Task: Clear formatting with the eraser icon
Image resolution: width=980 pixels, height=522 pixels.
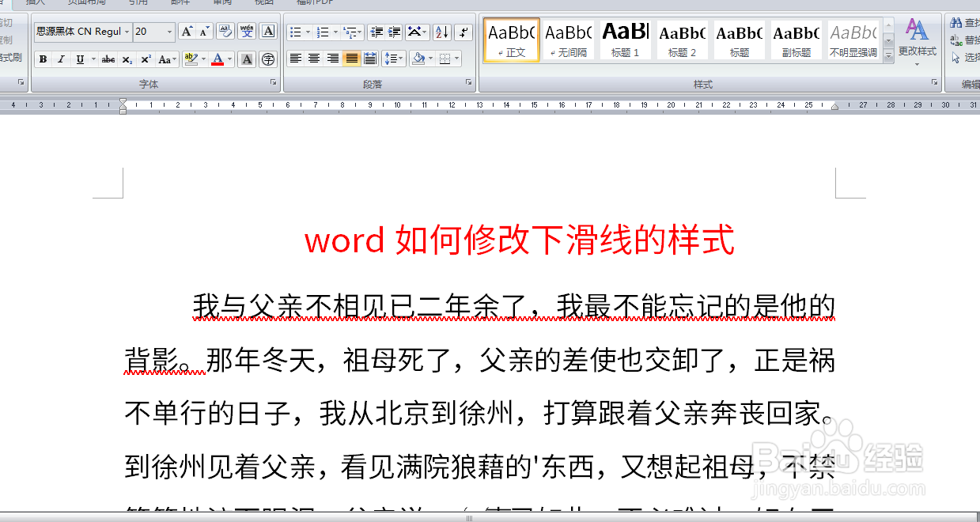Action: [x=225, y=32]
